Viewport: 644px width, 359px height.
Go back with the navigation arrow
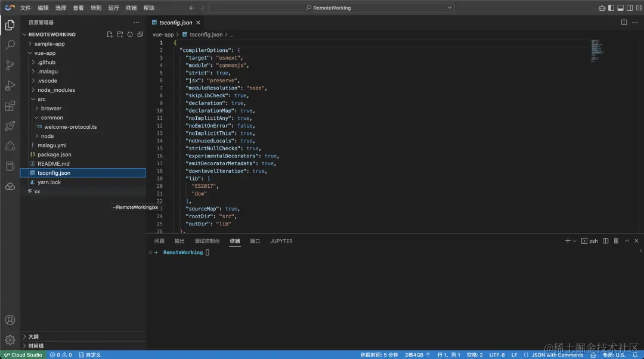coord(192,8)
